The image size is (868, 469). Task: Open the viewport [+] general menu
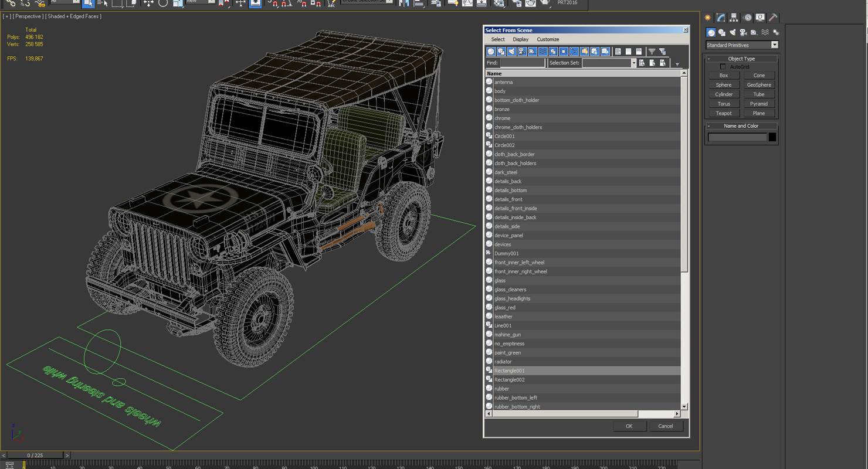pos(6,16)
